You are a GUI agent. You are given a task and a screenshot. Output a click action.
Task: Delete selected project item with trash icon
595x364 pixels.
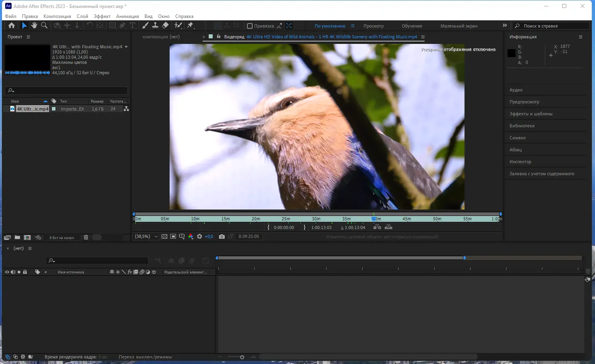[86, 237]
